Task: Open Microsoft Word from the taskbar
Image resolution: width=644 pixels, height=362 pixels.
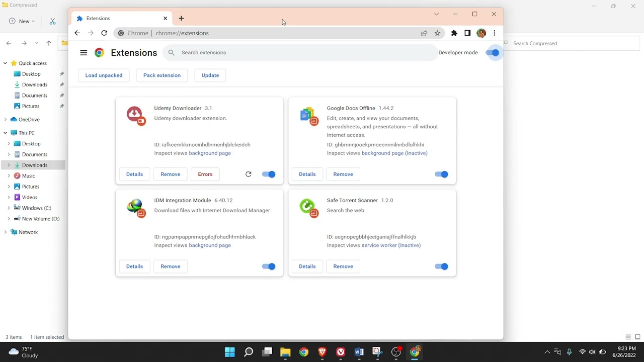Action: pos(359,352)
